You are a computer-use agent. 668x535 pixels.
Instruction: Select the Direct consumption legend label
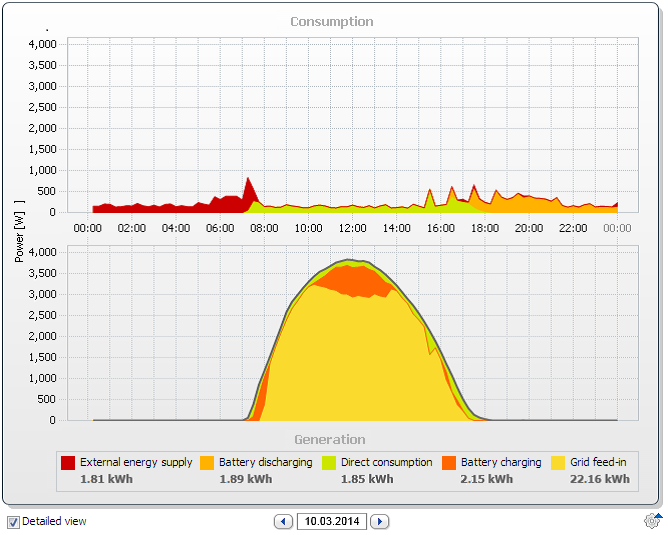coord(386,463)
